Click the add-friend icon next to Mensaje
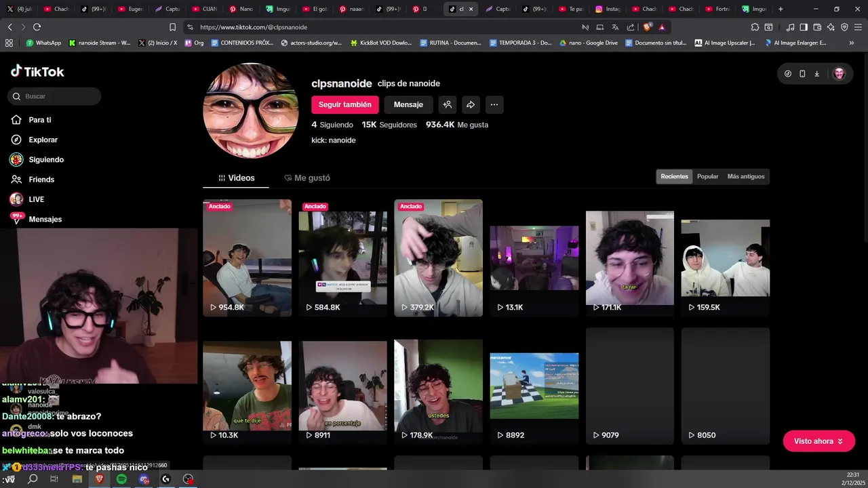Viewport: 868px width, 488px height. (447, 104)
